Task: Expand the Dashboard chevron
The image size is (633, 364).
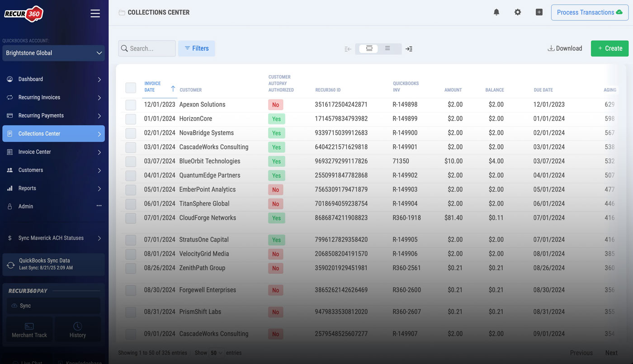Action: (99, 80)
